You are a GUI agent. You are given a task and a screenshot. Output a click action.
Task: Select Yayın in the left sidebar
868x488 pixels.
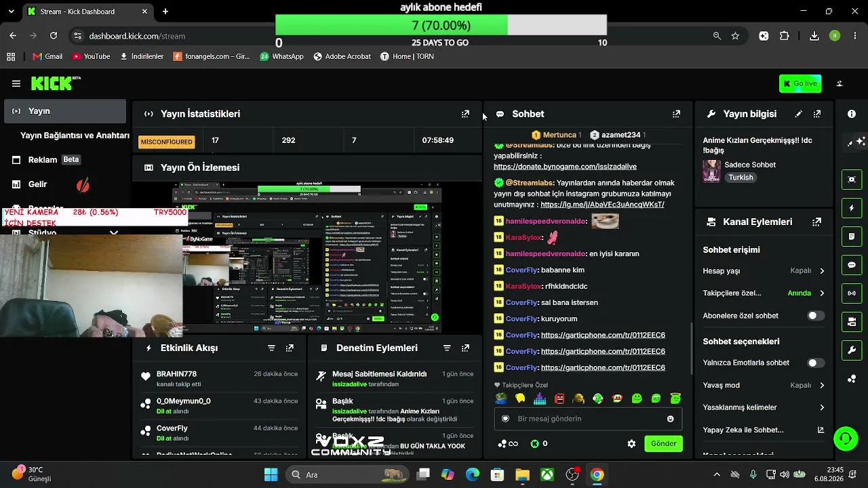(65, 111)
